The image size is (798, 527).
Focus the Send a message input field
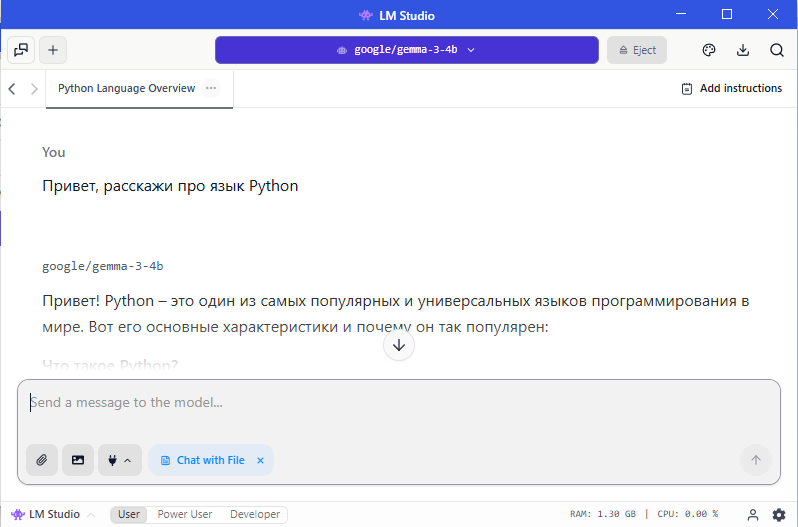pos(398,403)
